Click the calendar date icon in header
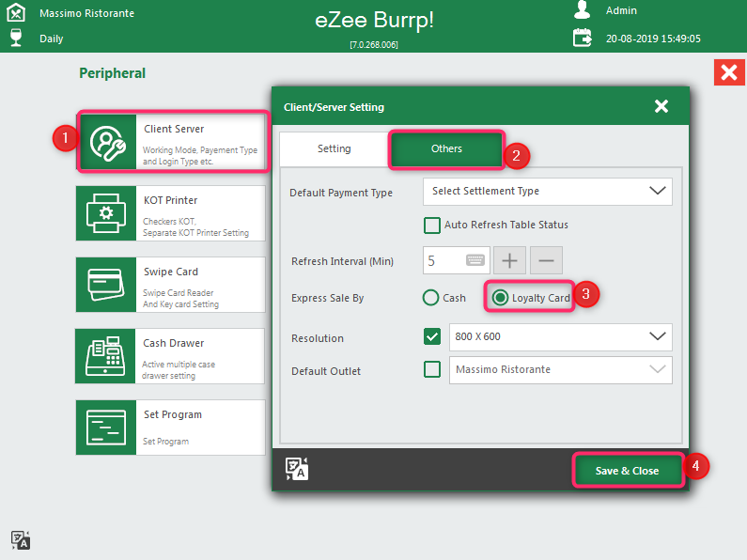The image size is (747, 560). 582,38
